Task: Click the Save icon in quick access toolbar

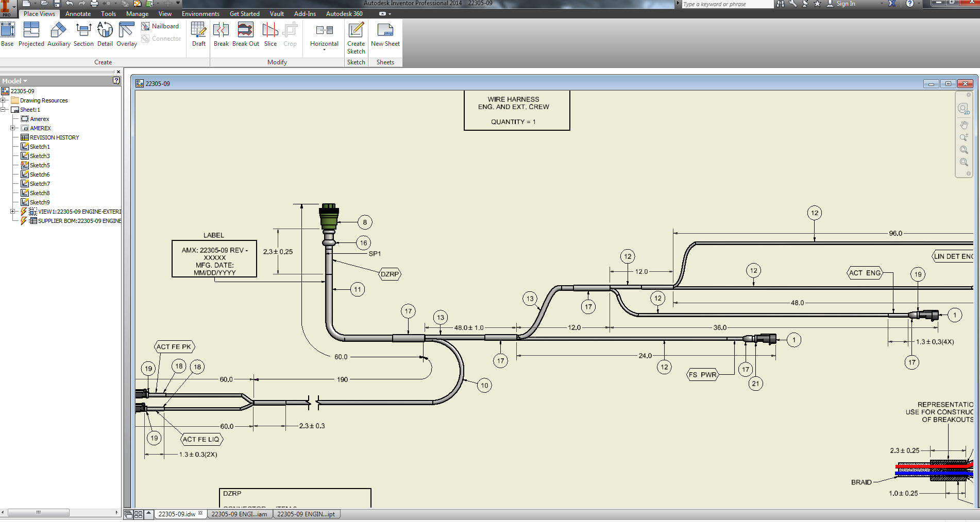Action: coord(57,4)
